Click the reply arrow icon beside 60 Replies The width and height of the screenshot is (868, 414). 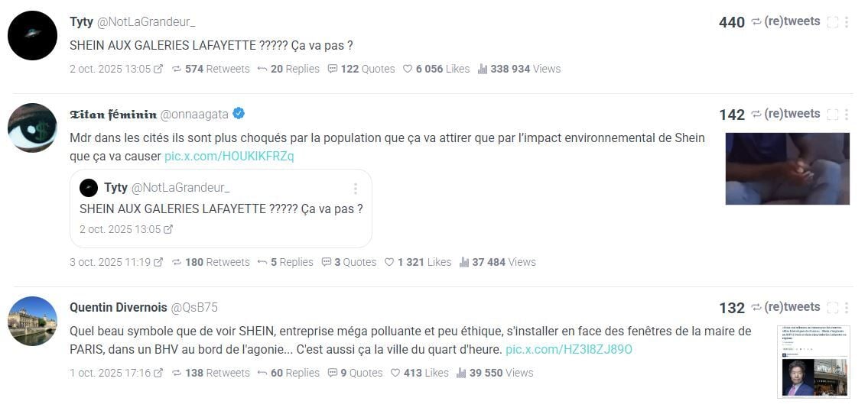[262, 373]
